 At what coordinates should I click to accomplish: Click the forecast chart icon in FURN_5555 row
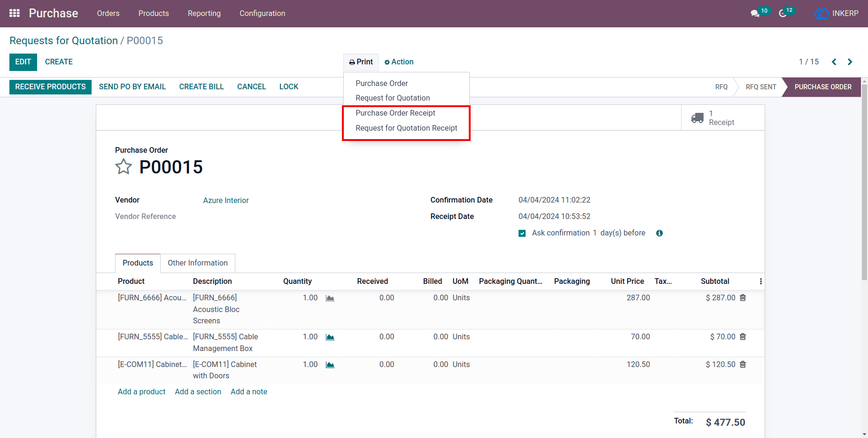tap(330, 337)
